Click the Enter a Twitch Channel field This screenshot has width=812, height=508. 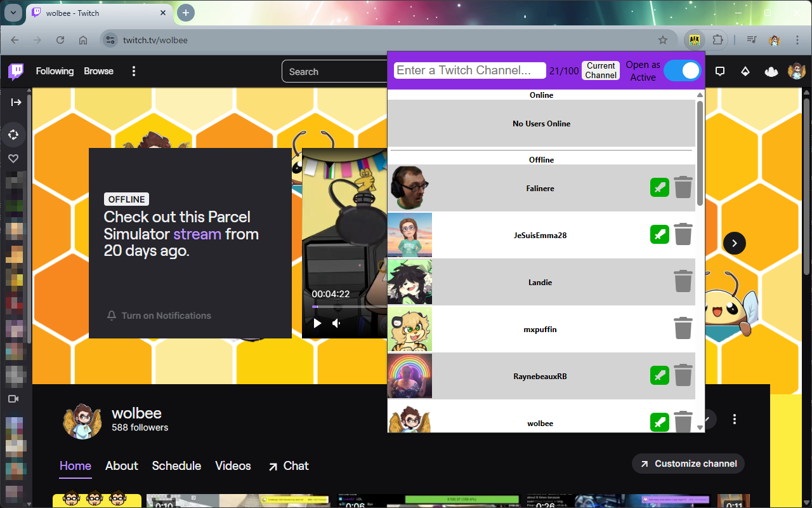point(470,70)
